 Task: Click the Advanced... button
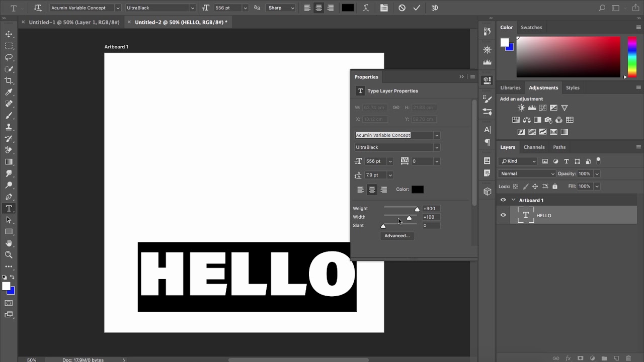(397, 235)
